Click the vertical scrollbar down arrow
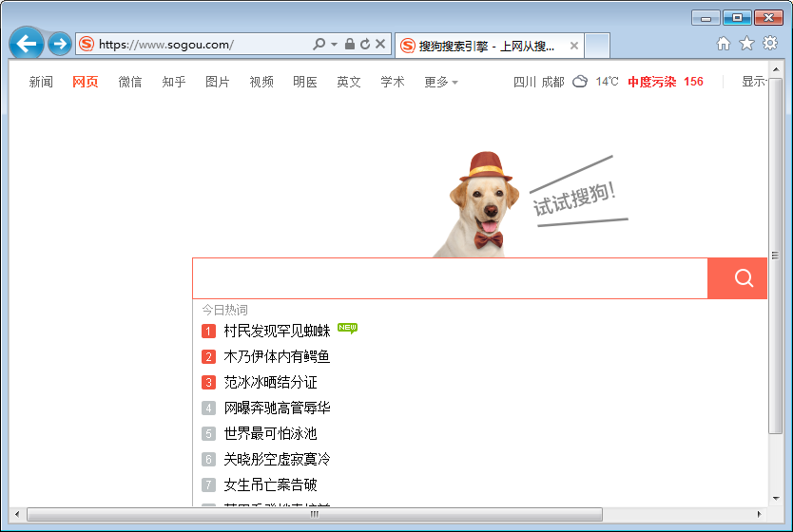 point(776,499)
